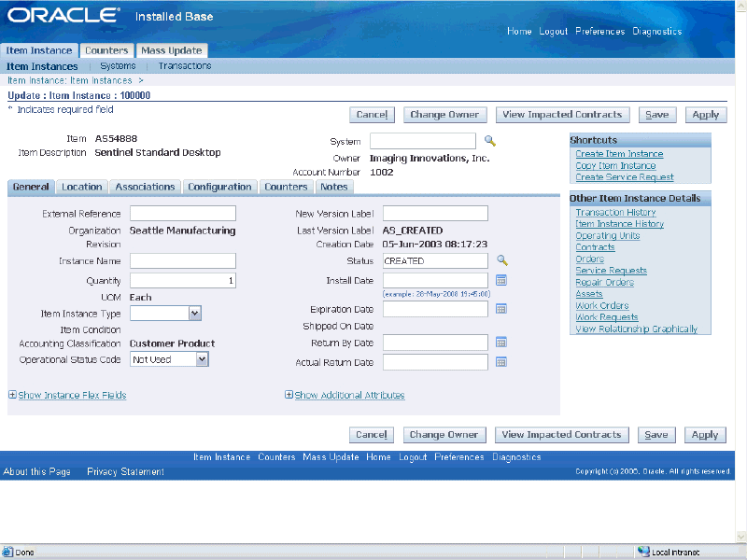Open the Service Requests link
Viewport: 747px width, 560px height.
point(612,271)
